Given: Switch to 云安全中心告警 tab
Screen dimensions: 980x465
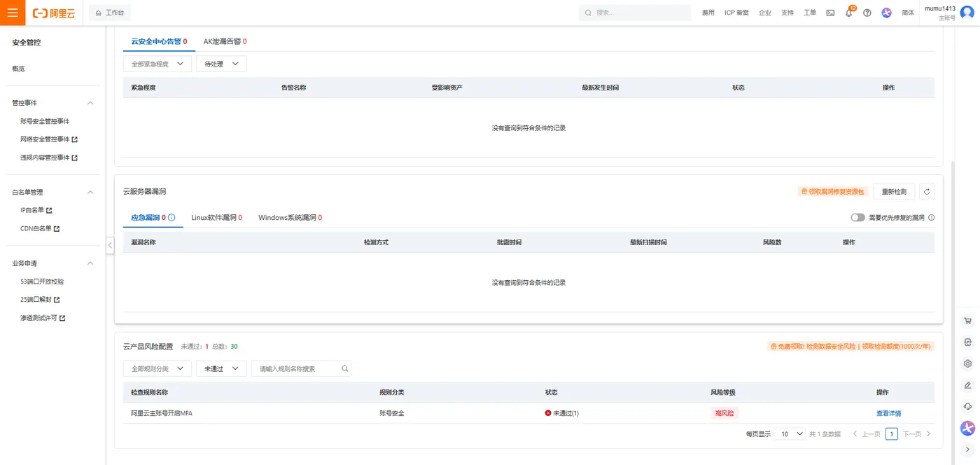Looking at the screenshot, I should click(x=159, y=41).
